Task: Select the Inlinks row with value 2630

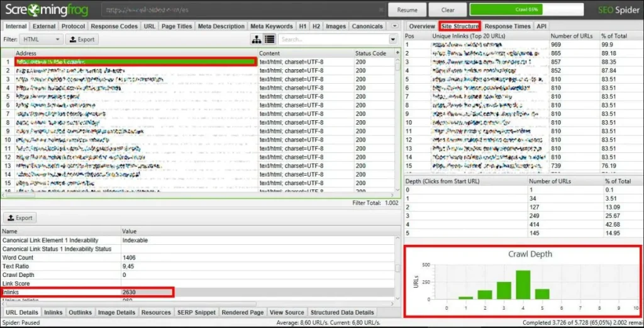Action: [87, 292]
